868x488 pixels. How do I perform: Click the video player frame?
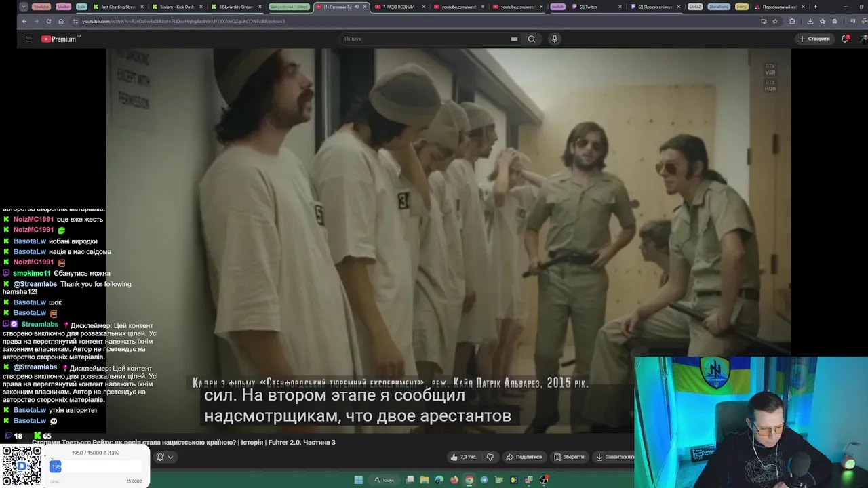tap(448, 241)
